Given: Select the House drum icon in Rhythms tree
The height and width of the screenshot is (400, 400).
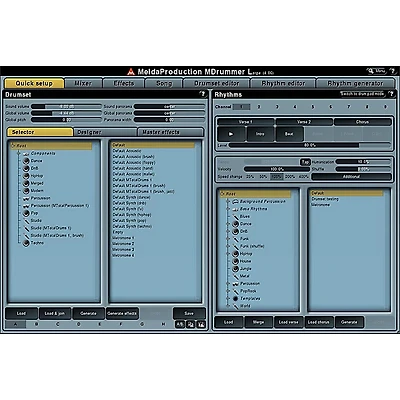Looking at the screenshot, I should tap(235, 261).
